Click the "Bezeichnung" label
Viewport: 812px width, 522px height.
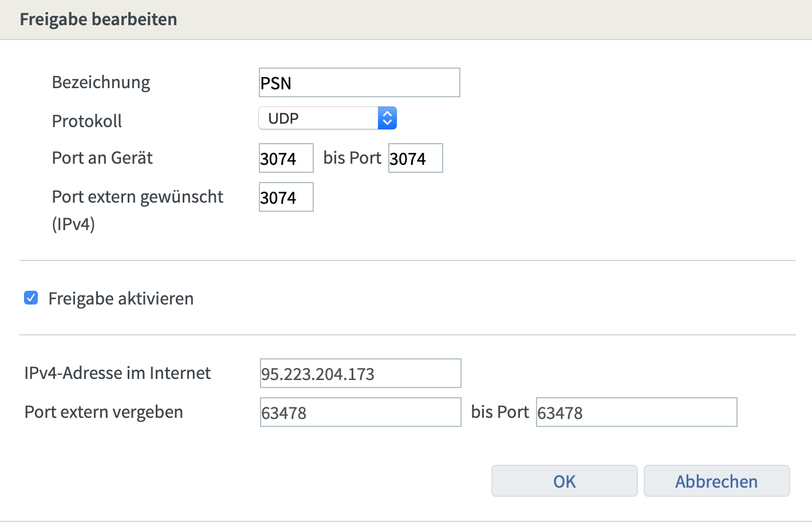point(101,82)
